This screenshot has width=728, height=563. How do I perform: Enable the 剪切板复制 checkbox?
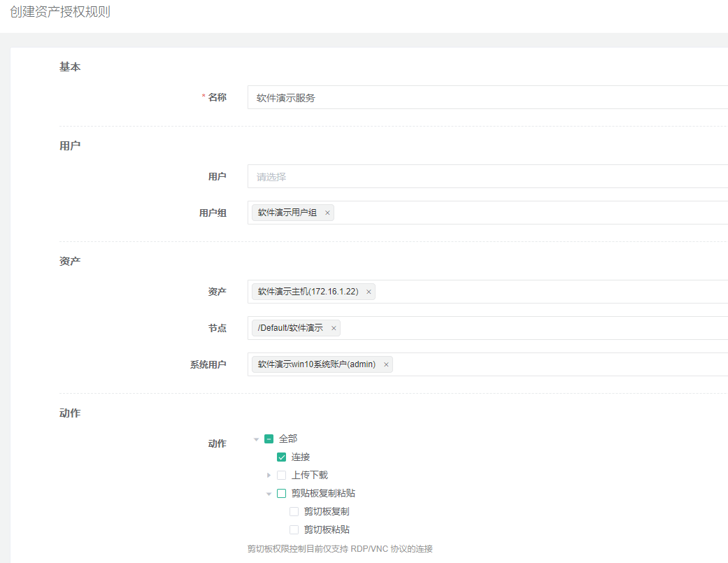point(294,511)
